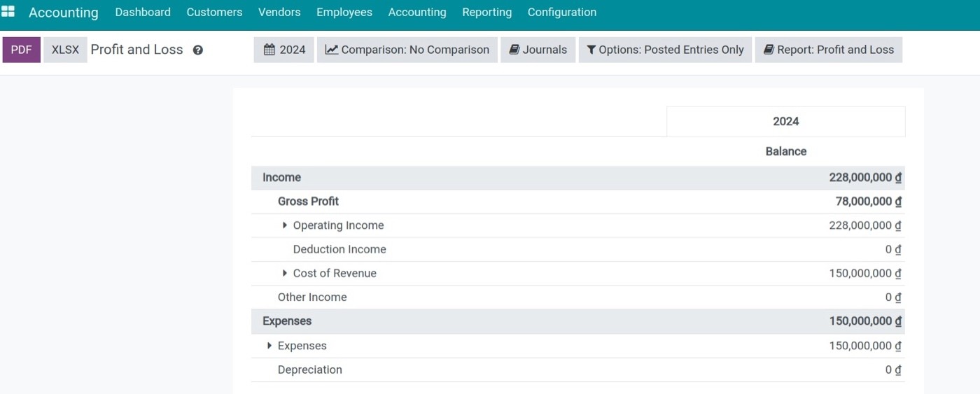Screen dimensions: 980x394
Task: Expand the Expenses sub-row arrow
Action: click(269, 346)
